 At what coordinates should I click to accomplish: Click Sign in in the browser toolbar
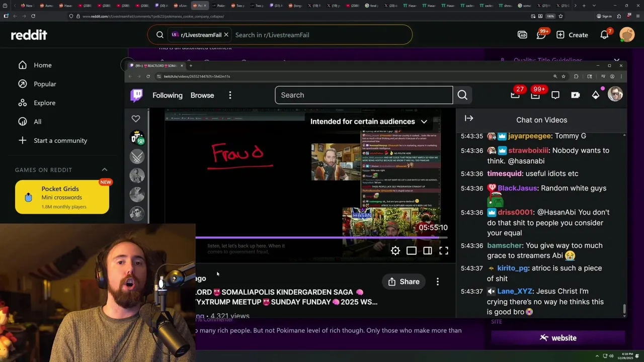(604, 16)
